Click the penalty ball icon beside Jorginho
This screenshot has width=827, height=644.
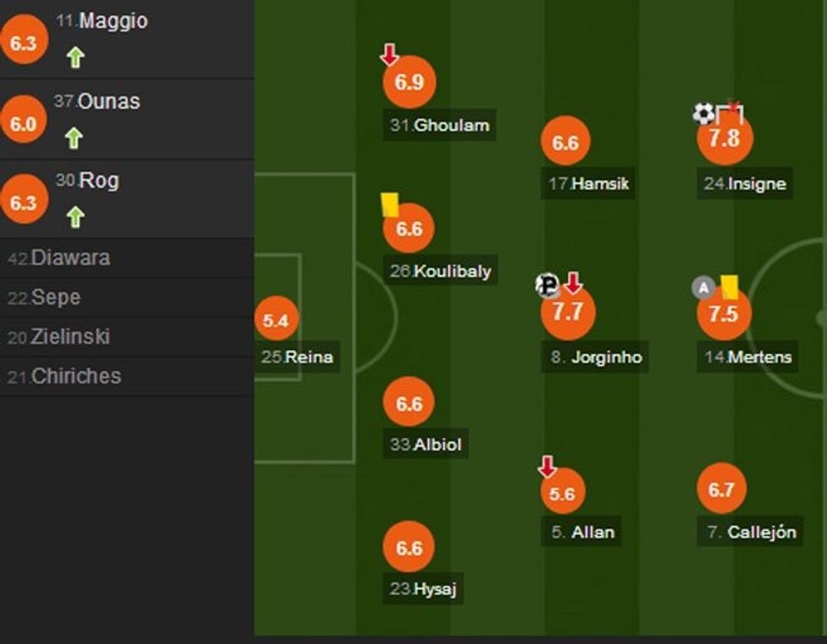(x=548, y=285)
